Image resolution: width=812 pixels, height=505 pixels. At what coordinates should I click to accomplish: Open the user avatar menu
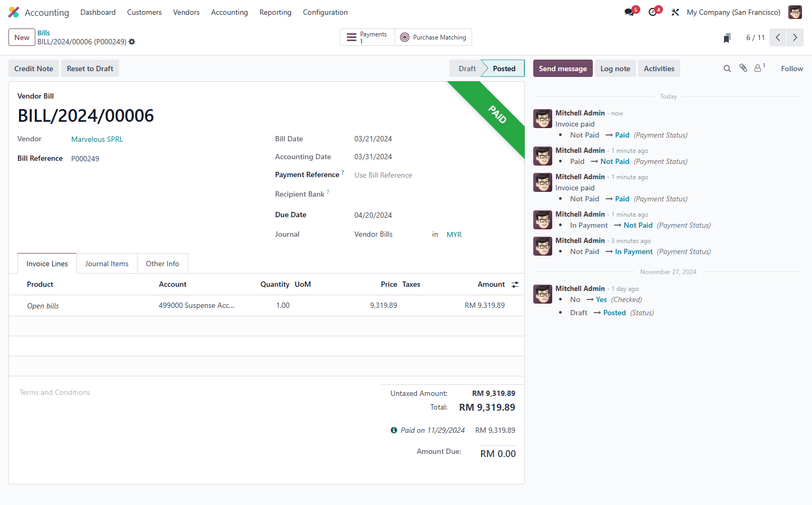(795, 12)
